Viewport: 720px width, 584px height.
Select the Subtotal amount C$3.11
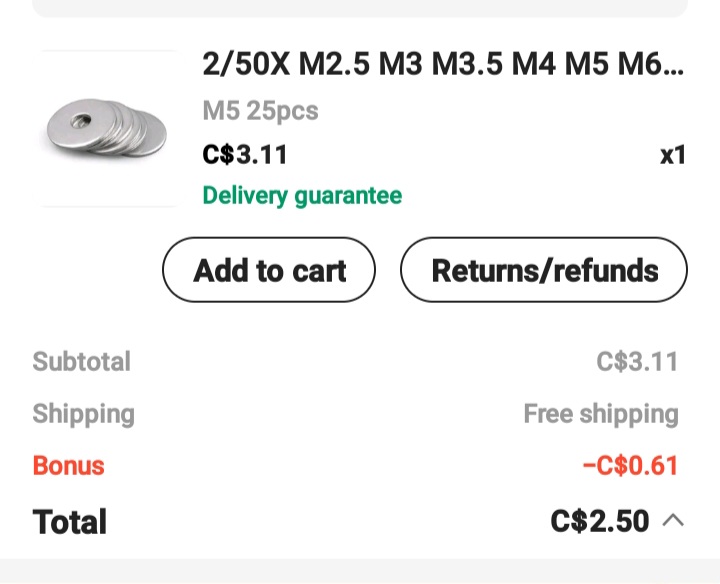point(637,361)
